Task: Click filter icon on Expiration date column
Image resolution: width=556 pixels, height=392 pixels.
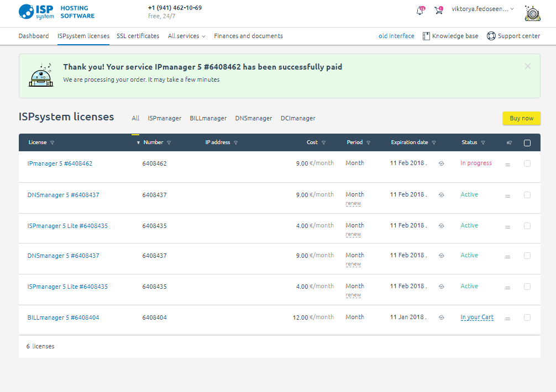Action: click(434, 142)
